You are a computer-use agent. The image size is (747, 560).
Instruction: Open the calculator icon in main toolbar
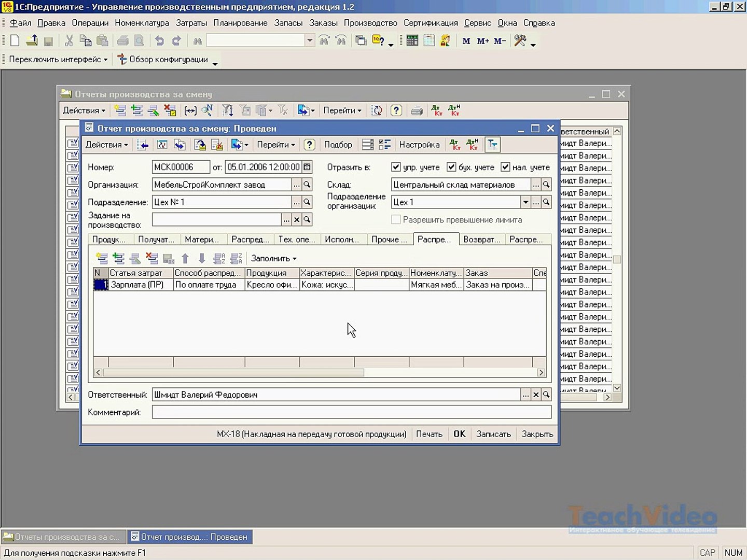412,40
